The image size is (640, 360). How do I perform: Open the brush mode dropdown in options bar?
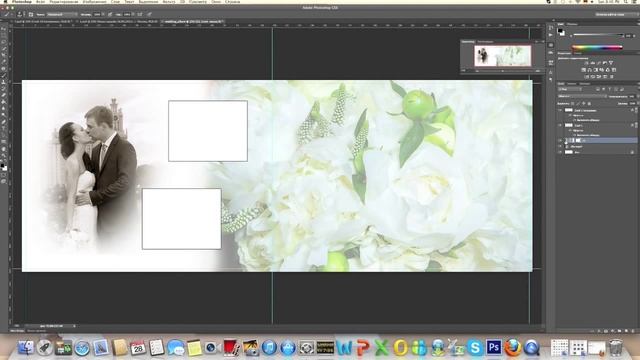[x=62, y=14]
